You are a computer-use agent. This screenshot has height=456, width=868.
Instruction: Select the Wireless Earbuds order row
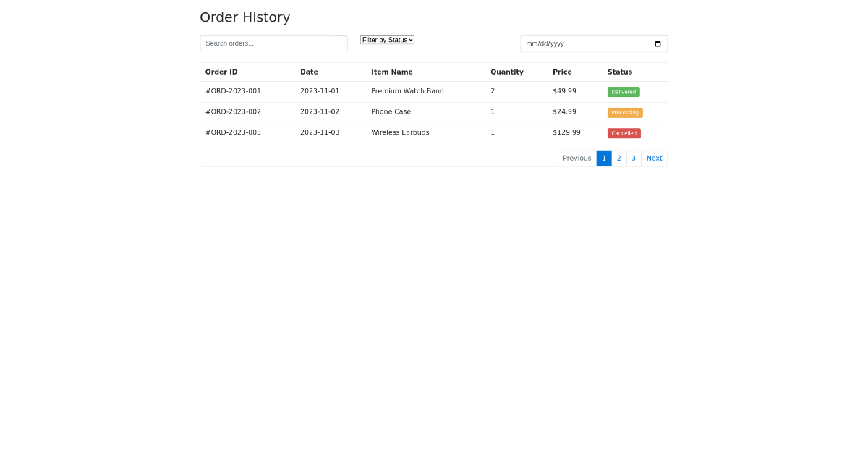point(400,132)
